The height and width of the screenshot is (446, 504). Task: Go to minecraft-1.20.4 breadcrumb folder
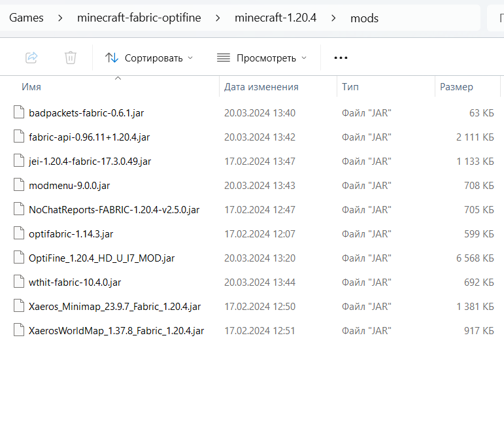(275, 18)
